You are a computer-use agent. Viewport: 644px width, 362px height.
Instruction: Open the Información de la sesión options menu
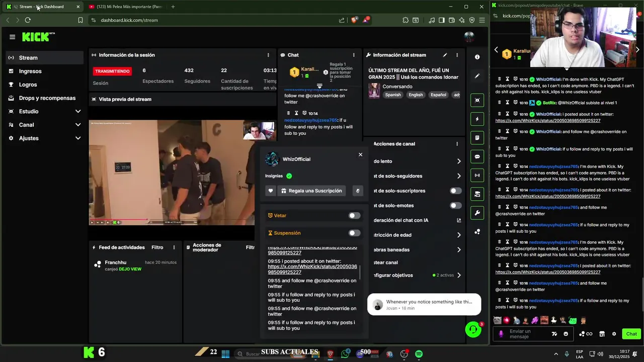tap(268, 55)
